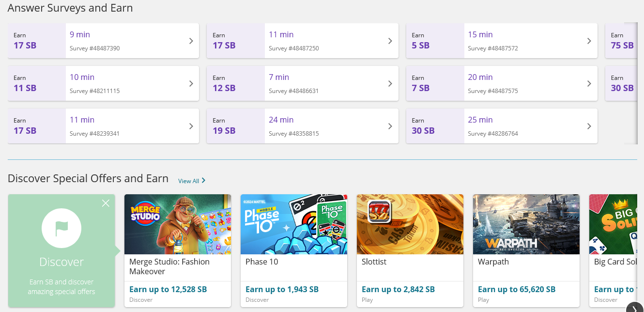Expand the arrow for survey #48487250
Viewport: 644px width, 312px height.
[x=390, y=41]
